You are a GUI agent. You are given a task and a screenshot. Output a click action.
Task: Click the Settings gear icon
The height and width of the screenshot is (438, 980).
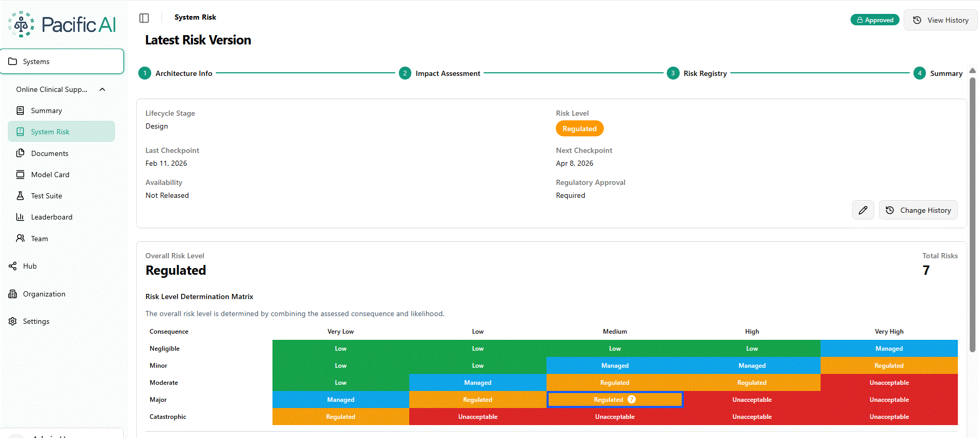coord(12,321)
